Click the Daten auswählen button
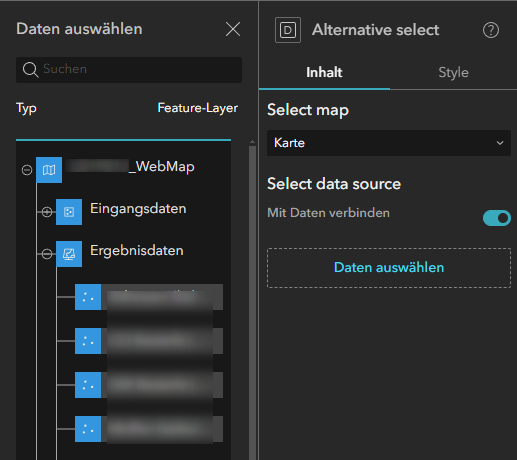517x460 pixels. (x=389, y=268)
